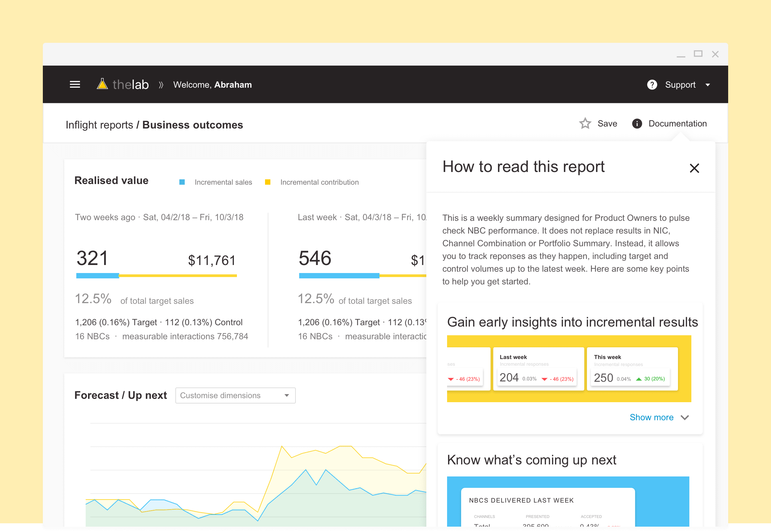Click the Last week date range heading

(362, 217)
